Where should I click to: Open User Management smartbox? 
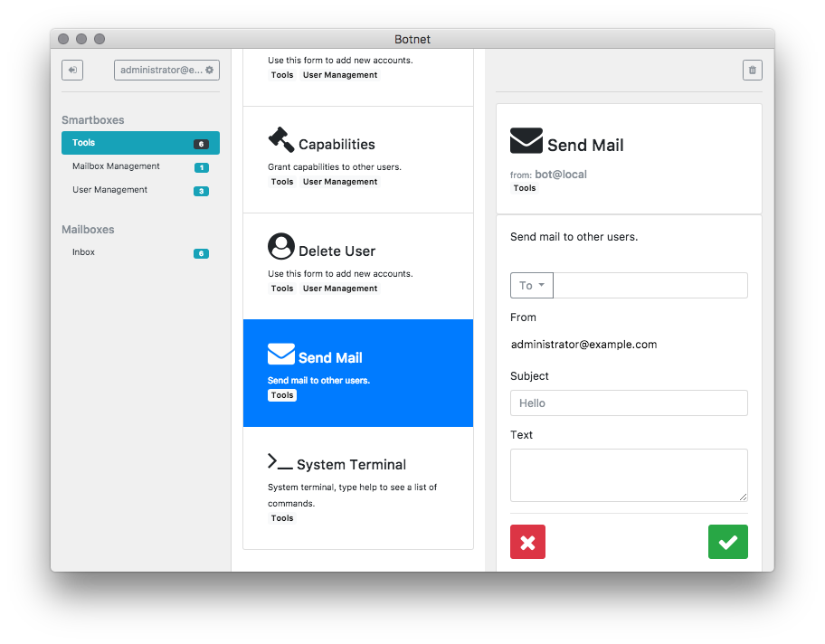coord(140,190)
